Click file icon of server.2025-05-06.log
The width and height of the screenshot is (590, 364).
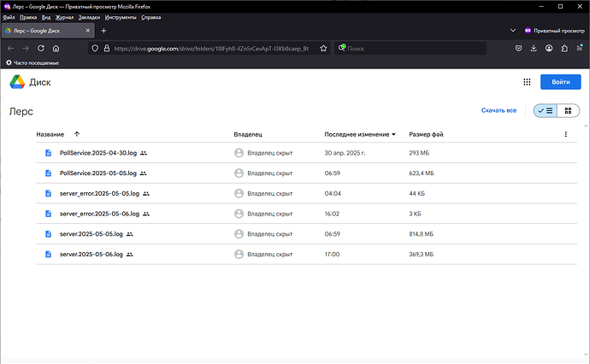point(48,254)
